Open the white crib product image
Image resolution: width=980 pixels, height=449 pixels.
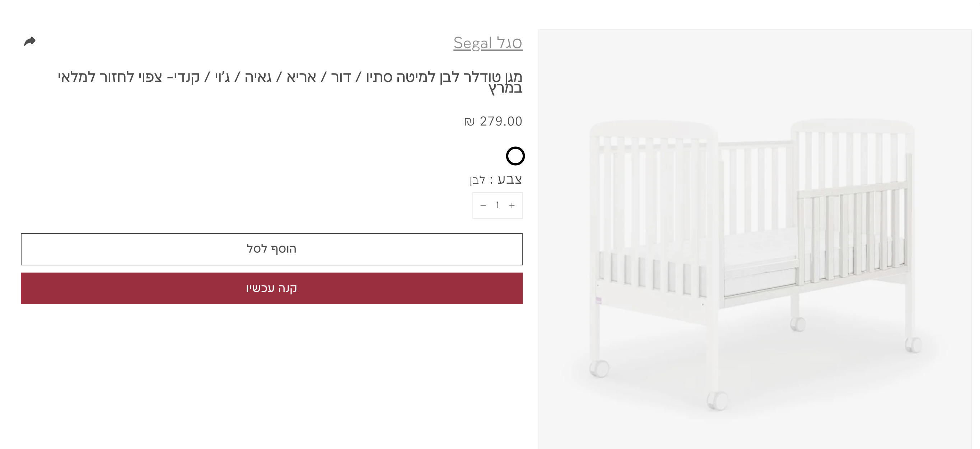(x=755, y=240)
